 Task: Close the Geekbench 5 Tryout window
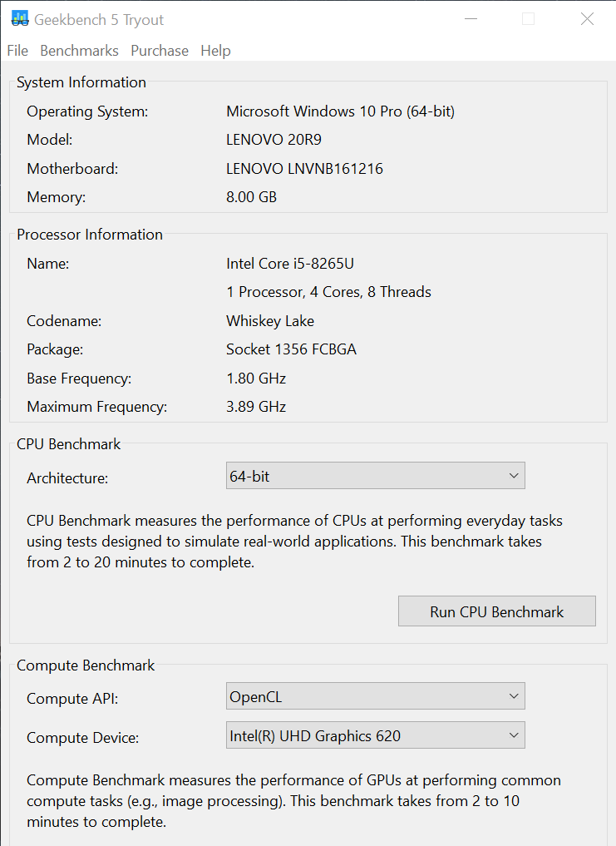click(x=587, y=17)
